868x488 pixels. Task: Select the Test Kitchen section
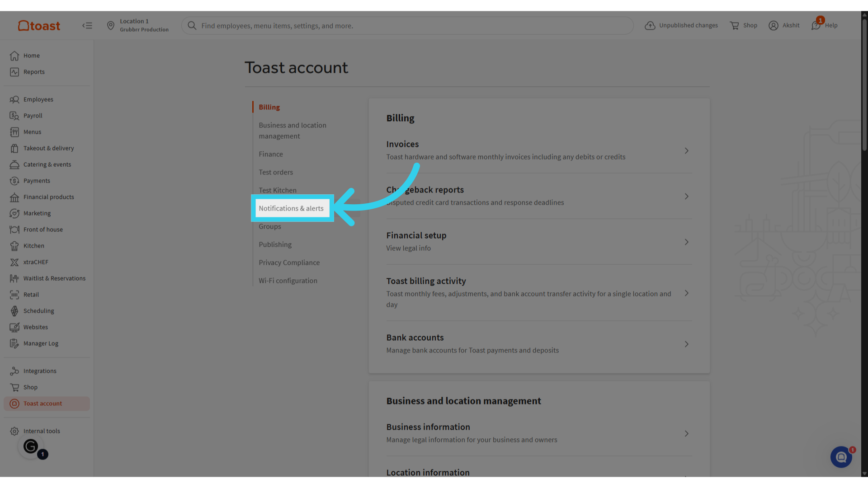click(x=278, y=190)
